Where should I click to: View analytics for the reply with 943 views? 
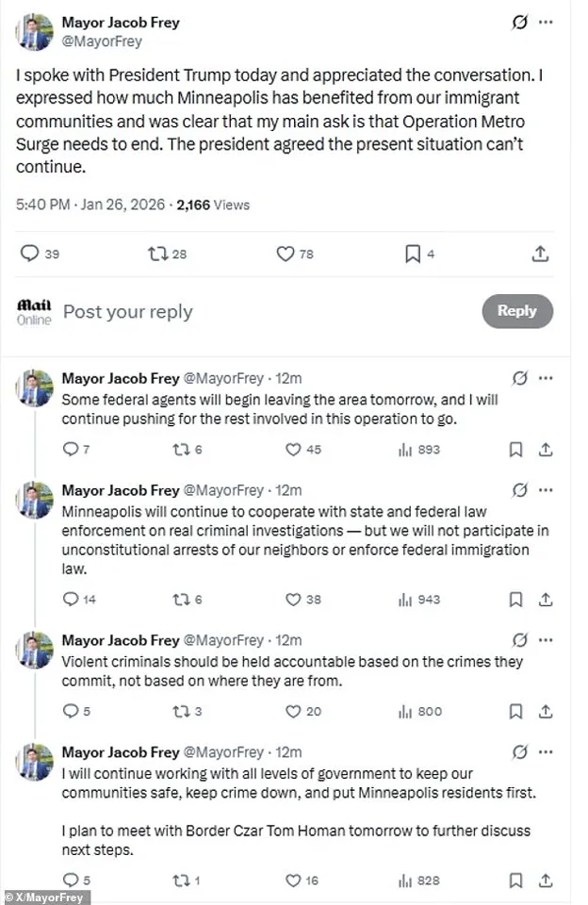406,599
